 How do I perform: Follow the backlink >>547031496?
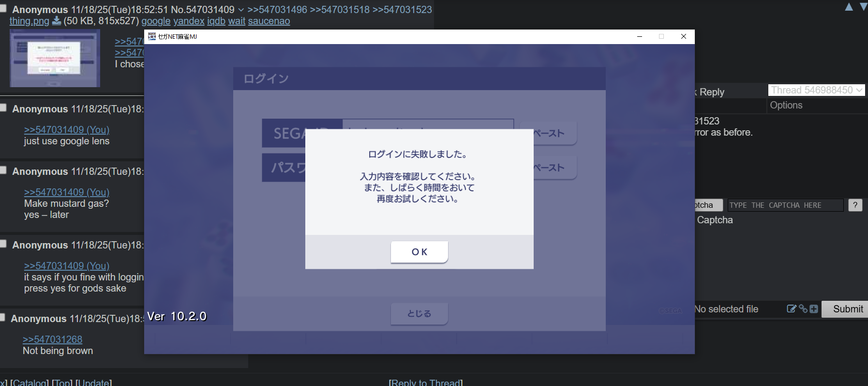(x=277, y=10)
